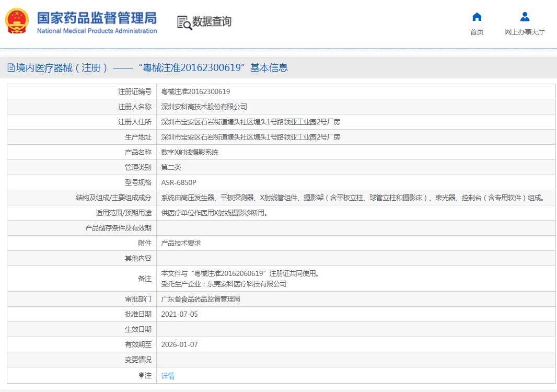Click intended use text 供医疗单位作医用X射线摄影诊断用
Viewport: 557px width, 392px height.
(214, 213)
